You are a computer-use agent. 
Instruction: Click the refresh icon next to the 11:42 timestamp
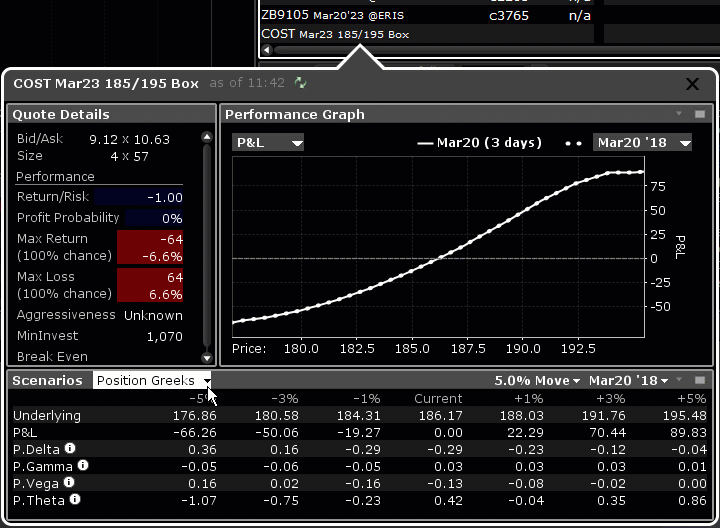click(x=301, y=83)
